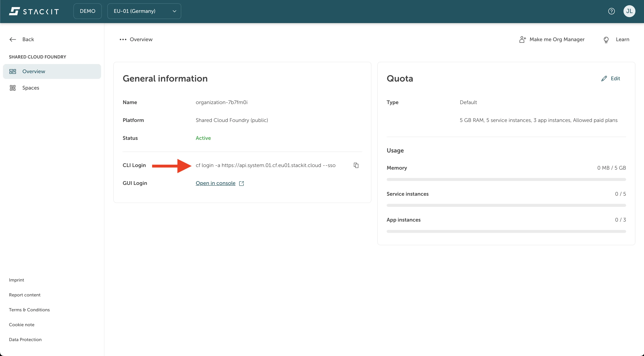Expand the Overview breadcrumb options menu
This screenshot has height=356, width=644.
tap(123, 39)
